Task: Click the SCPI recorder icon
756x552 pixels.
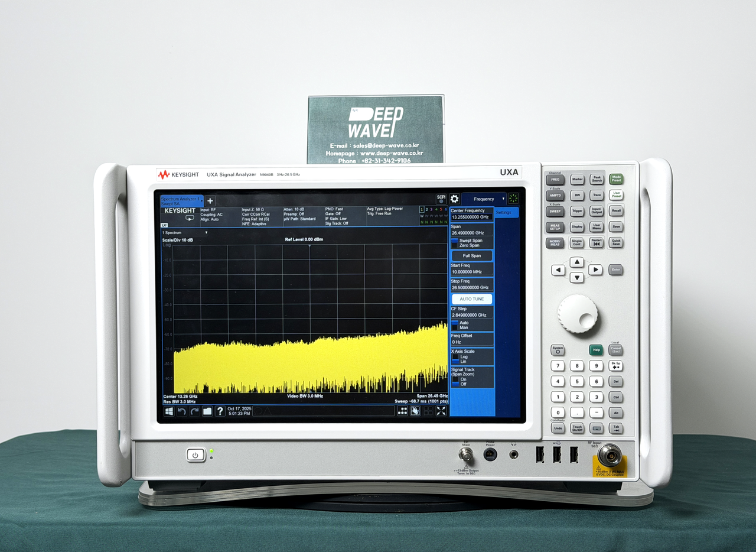Action: 441,199
